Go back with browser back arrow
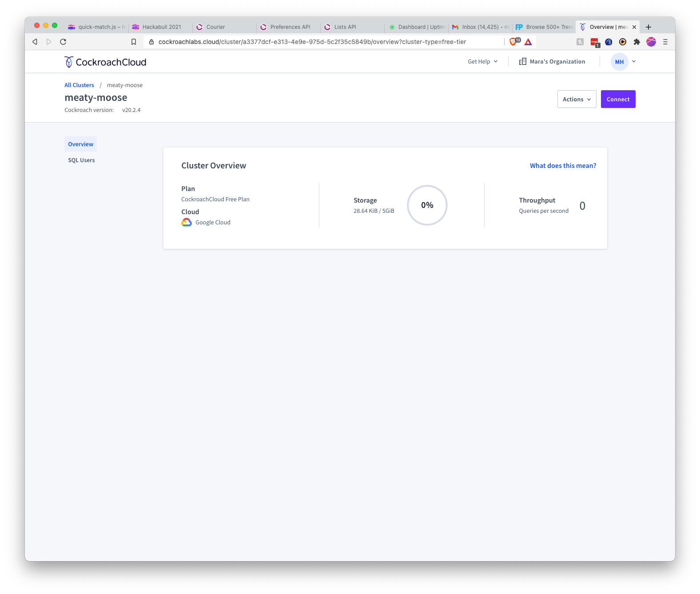This screenshot has width=700, height=594. (x=35, y=42)
